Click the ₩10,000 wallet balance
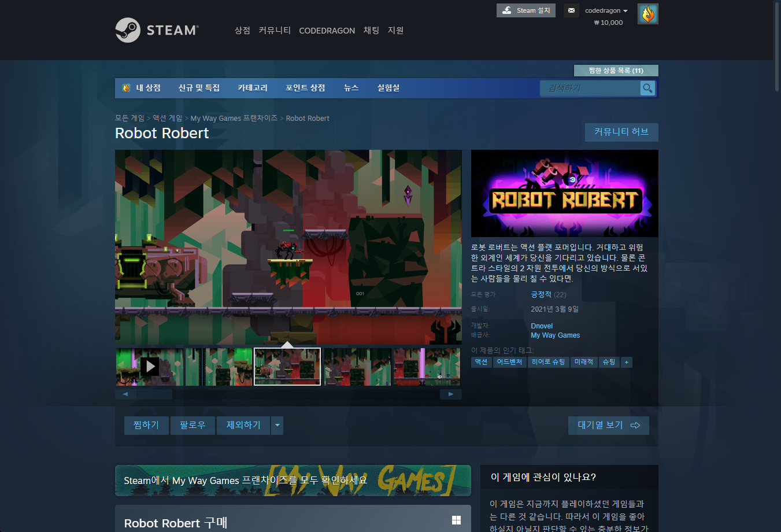Viewport: 781px width, 532px height. click(608, 23)
